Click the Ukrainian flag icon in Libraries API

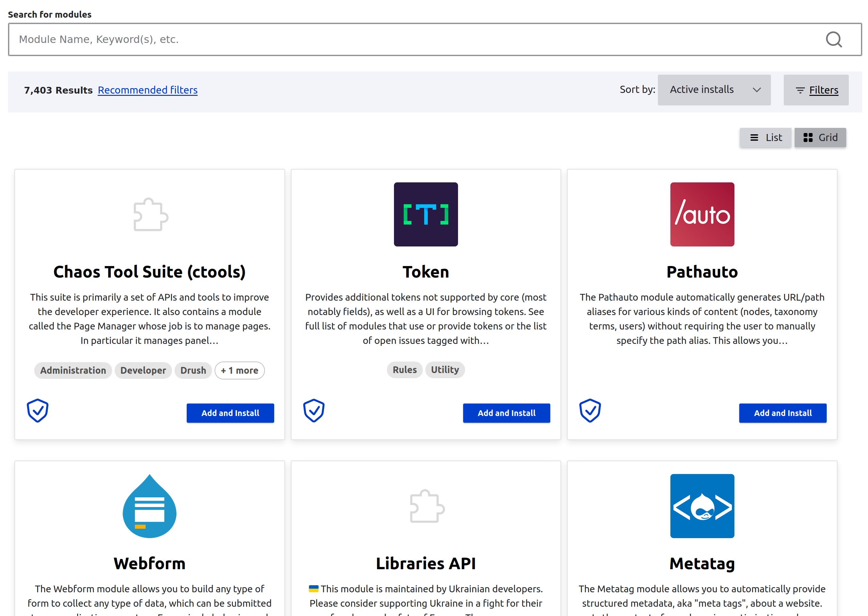coord(313,589)
